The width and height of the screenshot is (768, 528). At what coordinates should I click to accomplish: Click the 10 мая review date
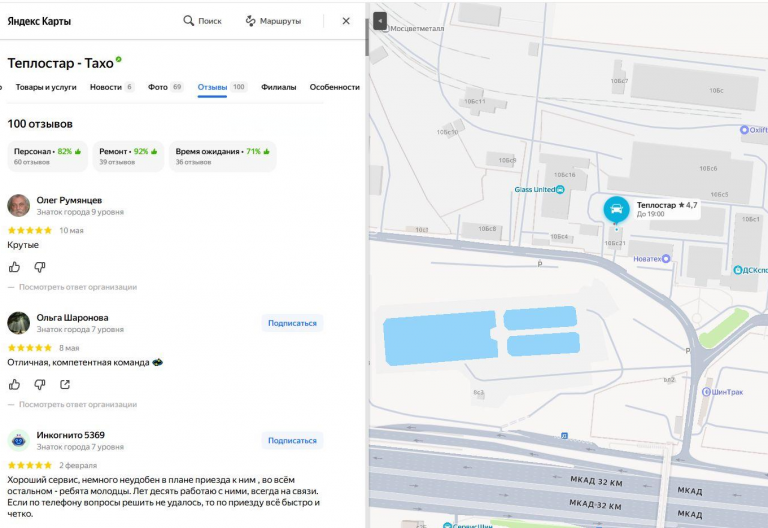(72, 230)
